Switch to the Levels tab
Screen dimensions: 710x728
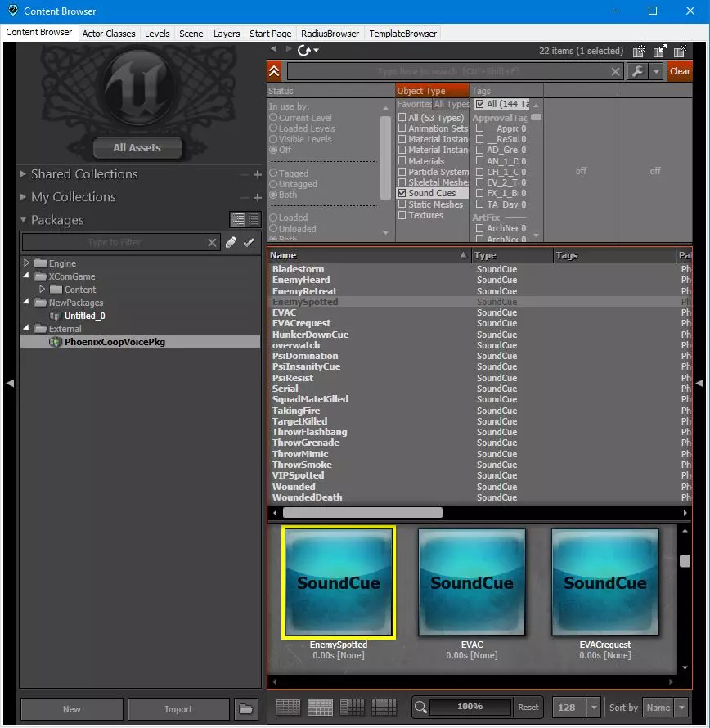[x=157, y=34]
